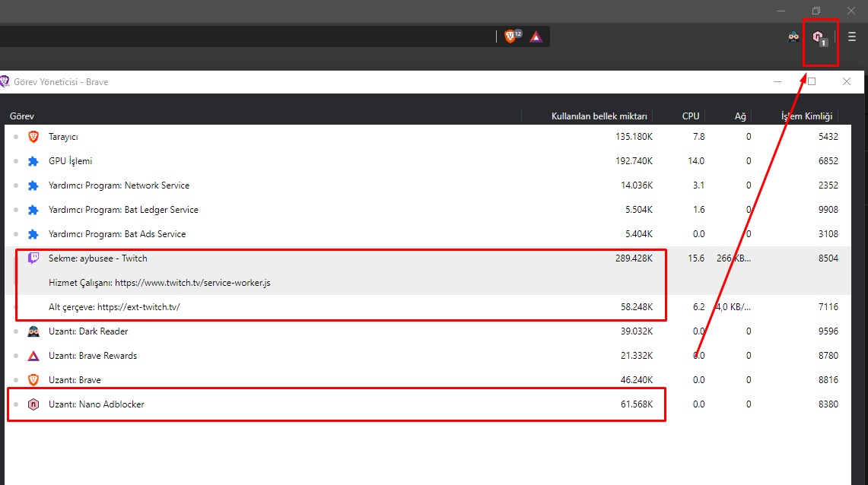Click memory value 46.240K of Brave extension
The image size is (868, 485).
click(x=637, y=380)
